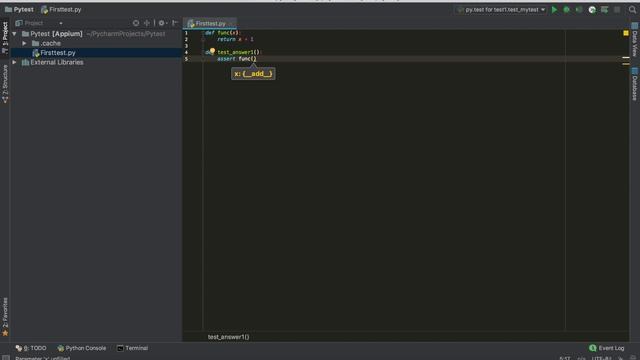Start debugging with the Debug bug icon
Viewport: 640px width, 360px height.
tap(567, 9)
